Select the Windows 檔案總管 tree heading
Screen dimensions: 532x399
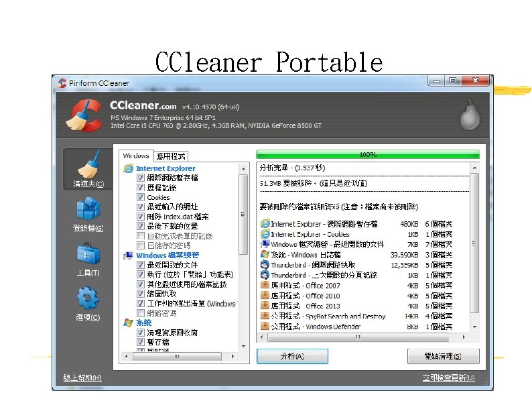(x=168, y=255)
